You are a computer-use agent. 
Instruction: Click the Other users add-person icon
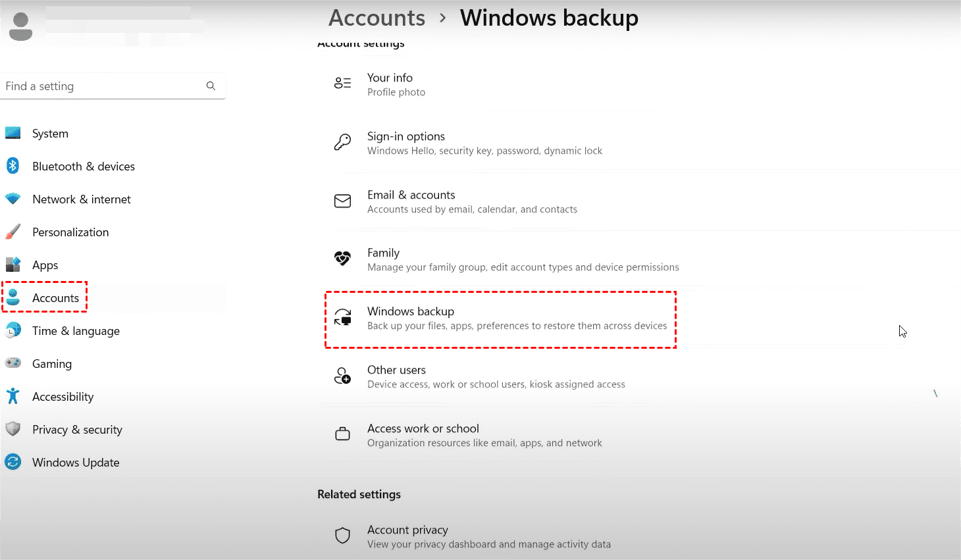pos(342,376)
